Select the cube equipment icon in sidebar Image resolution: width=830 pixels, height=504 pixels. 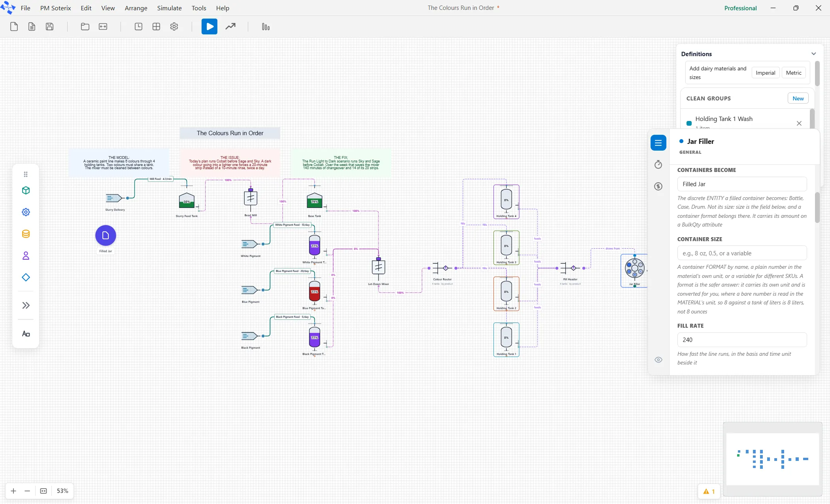(x=26, y=191)
